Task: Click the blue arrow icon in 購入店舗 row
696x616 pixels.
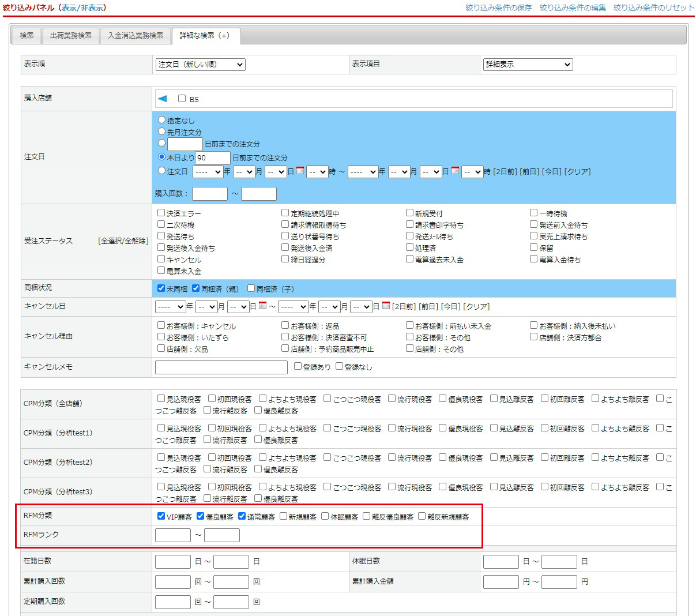Action: click(163, 99)
